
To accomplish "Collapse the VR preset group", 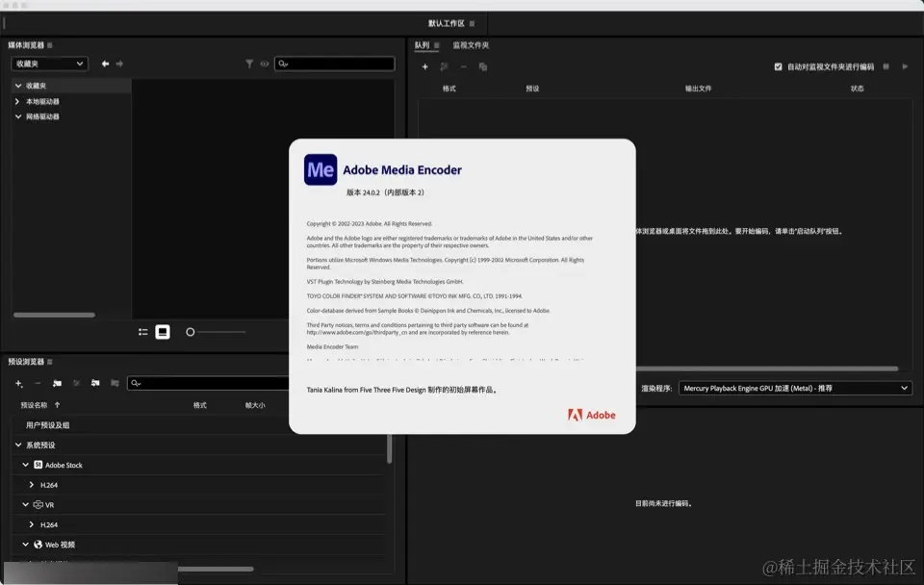I will 25,505.
